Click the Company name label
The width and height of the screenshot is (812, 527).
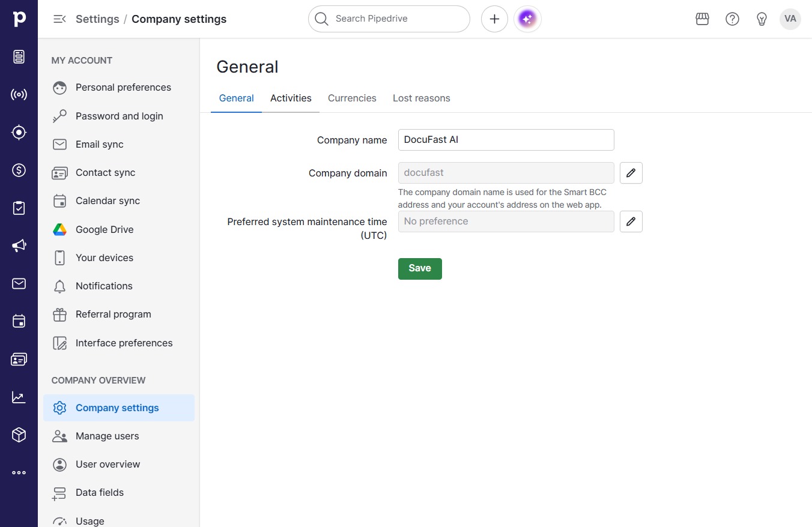coord(352,140)
